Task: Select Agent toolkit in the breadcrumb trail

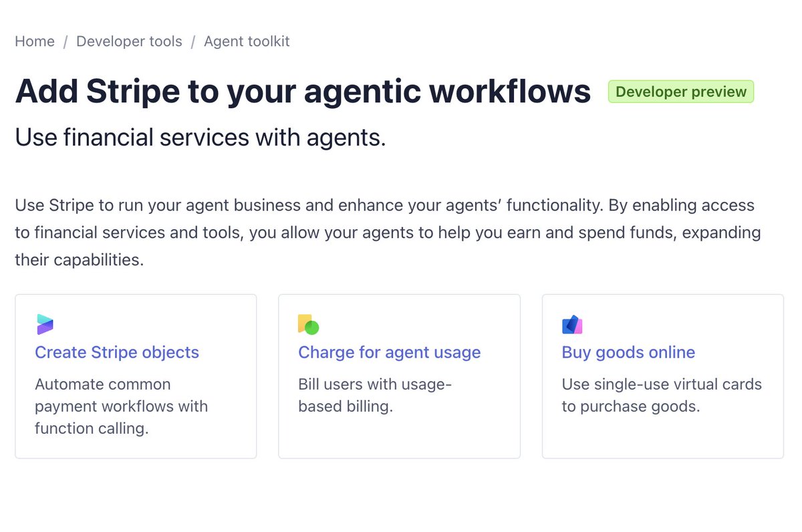Action: coord(247,41)
